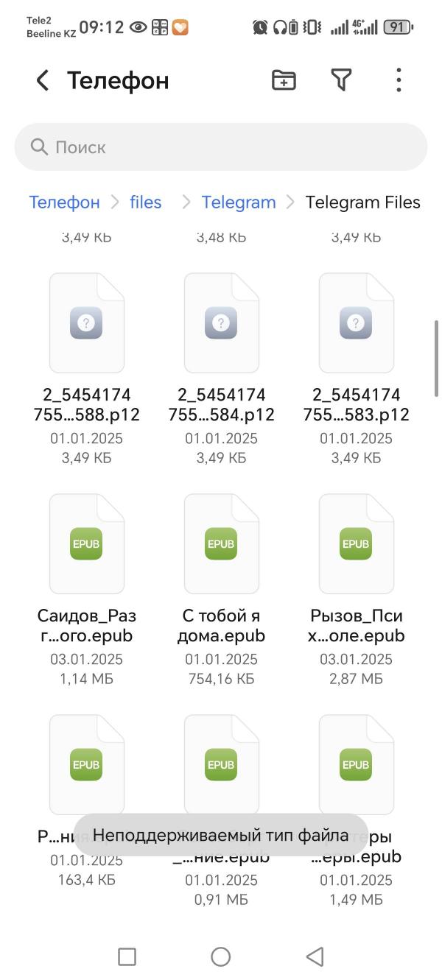The height and width of the screenshot is (980, 442).
Task: Navigate to the Telegram breadcrumb folder
Action: click(239, 202)
